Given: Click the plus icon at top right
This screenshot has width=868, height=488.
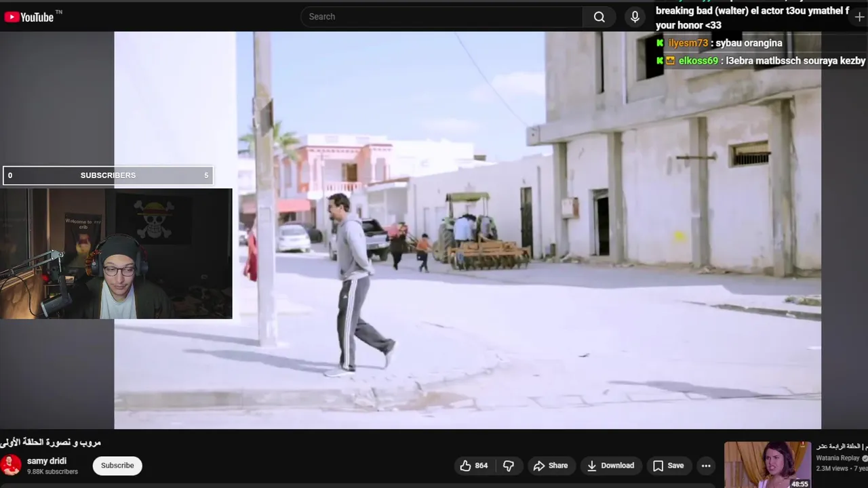Looking at the screenshot, I should [x=859, y=17].
